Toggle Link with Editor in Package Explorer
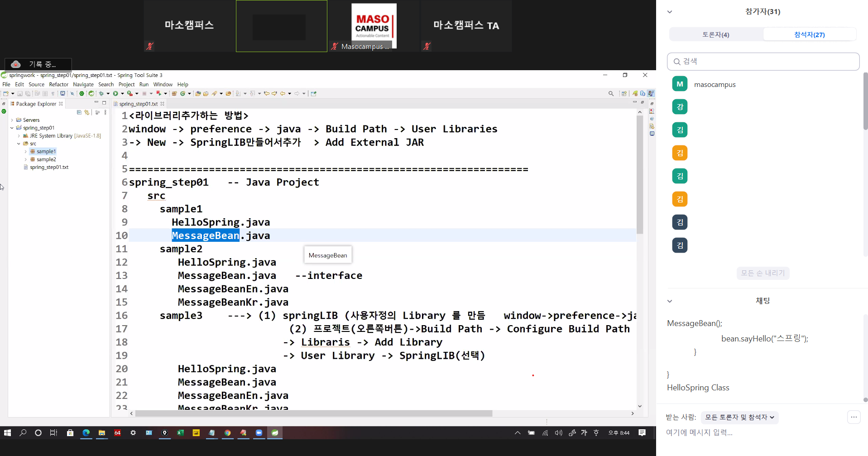The image size is (868, 456). coord(86,112)
